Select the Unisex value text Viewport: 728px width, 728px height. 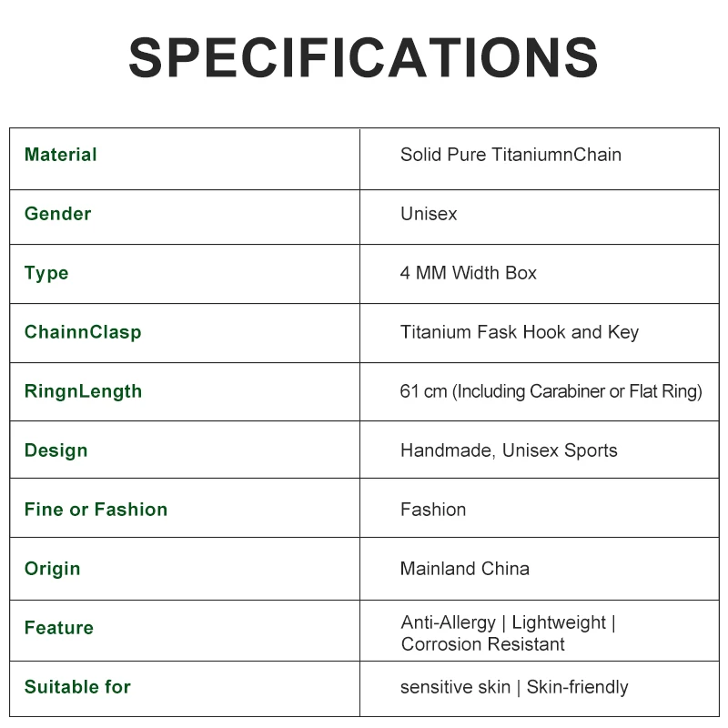[x=429, y=214]
